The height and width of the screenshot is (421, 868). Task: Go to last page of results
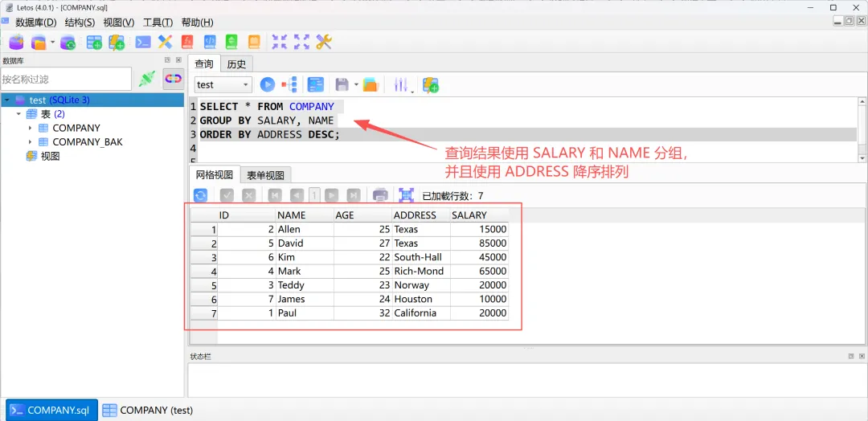click(354, 195)
